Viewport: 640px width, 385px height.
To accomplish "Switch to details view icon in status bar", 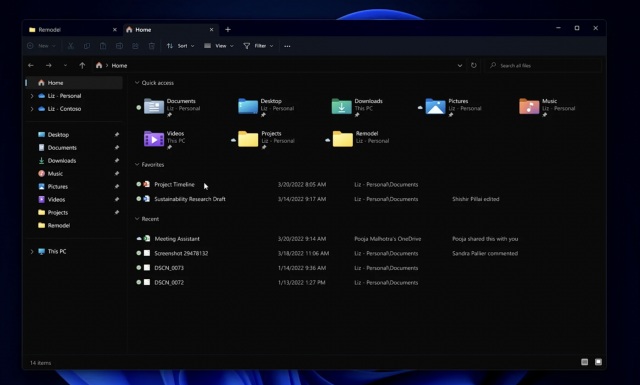I will point(584,362).
